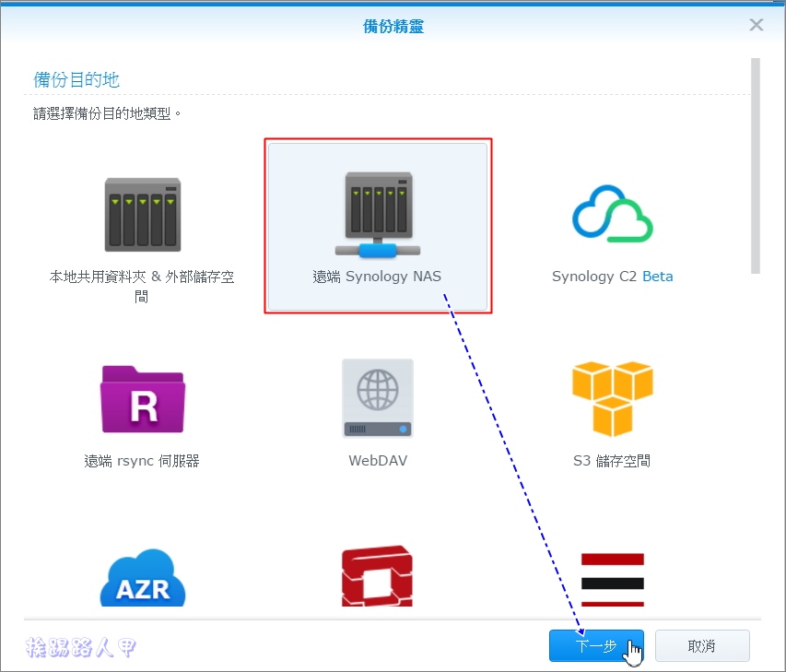Close the backup wizard dialog

pos(757,25)
